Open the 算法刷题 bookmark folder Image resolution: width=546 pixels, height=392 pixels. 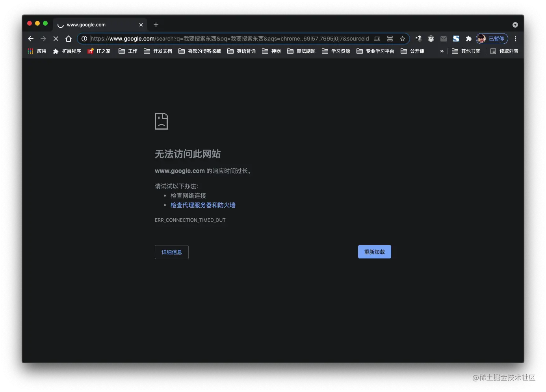301,51
